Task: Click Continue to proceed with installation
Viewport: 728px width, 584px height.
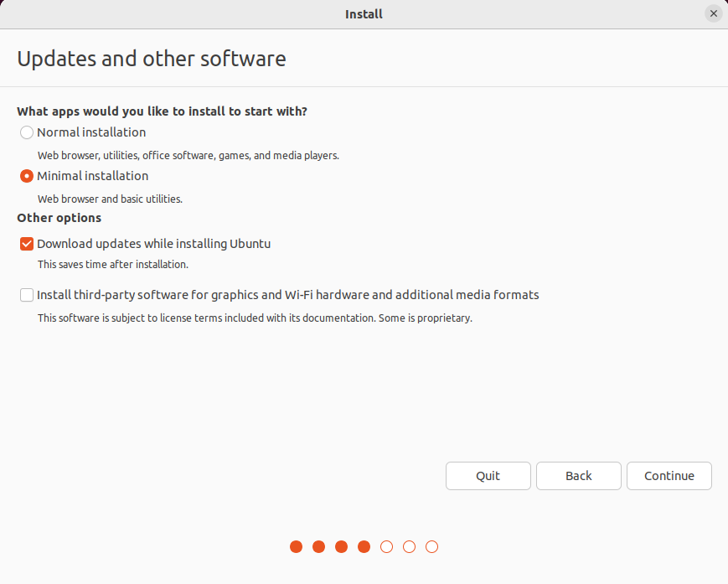Action: [669, 476]
